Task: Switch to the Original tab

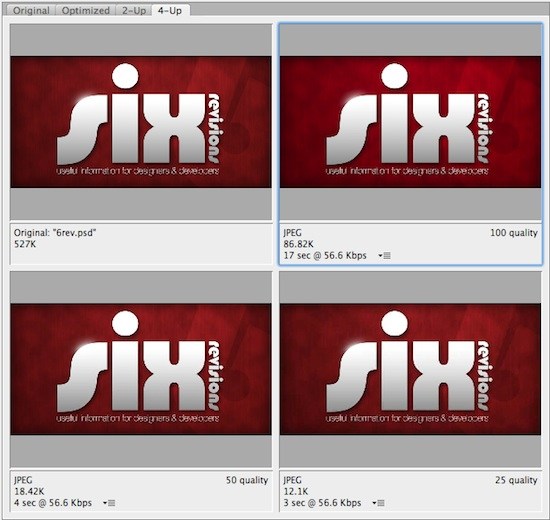Action: (x=31, y=10)
